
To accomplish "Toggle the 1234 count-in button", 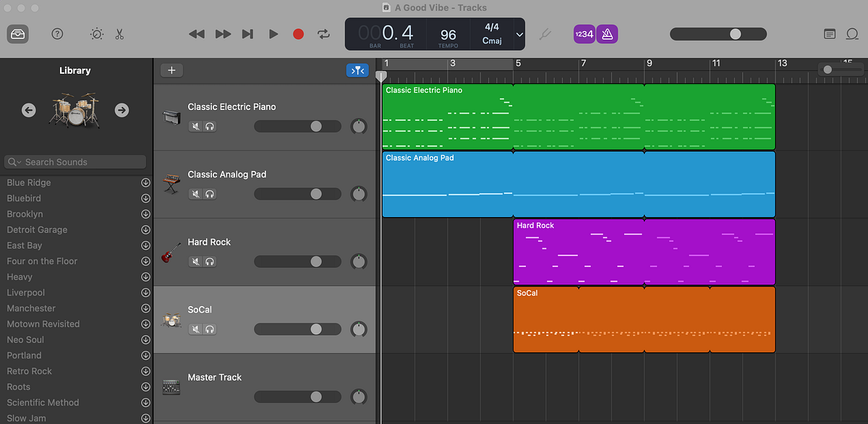I will 584,33.
